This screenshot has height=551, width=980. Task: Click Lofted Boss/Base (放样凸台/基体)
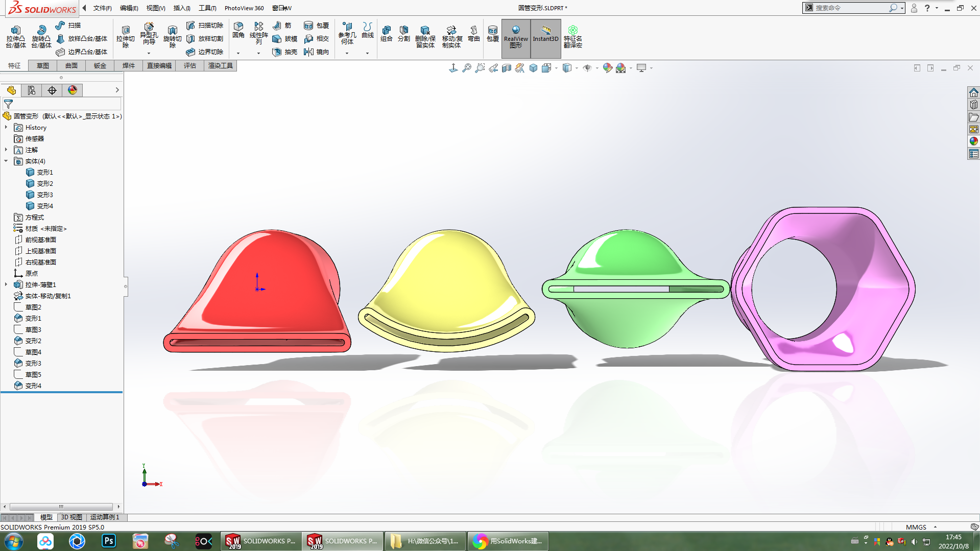(82, 38)
